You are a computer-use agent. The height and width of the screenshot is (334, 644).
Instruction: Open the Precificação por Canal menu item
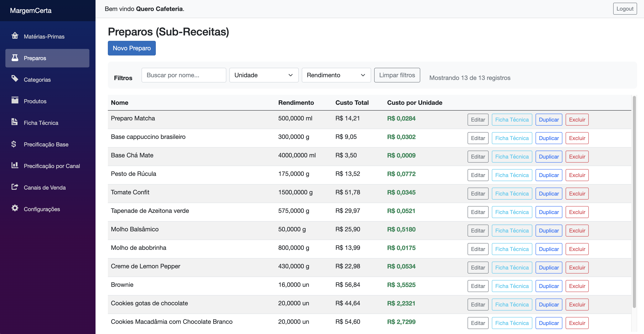52,166
